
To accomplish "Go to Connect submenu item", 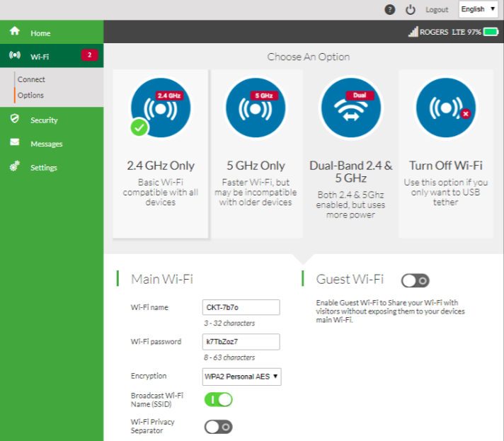I will (x=31, y=79).
